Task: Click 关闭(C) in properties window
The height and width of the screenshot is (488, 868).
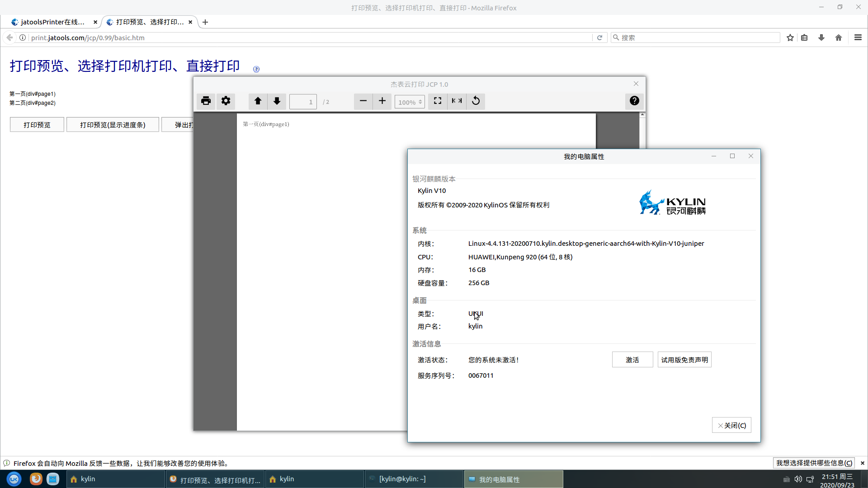Action: 731,425
